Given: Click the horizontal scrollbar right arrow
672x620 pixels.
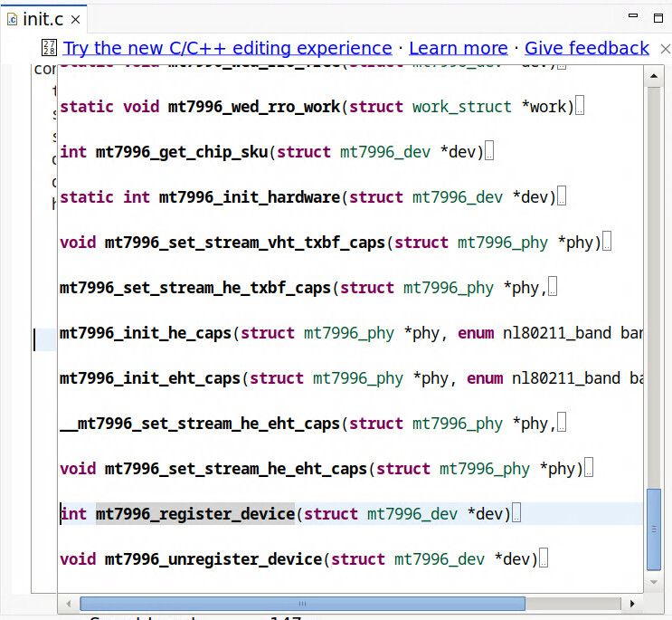Looking at the screenshot, I should point(632,604).
